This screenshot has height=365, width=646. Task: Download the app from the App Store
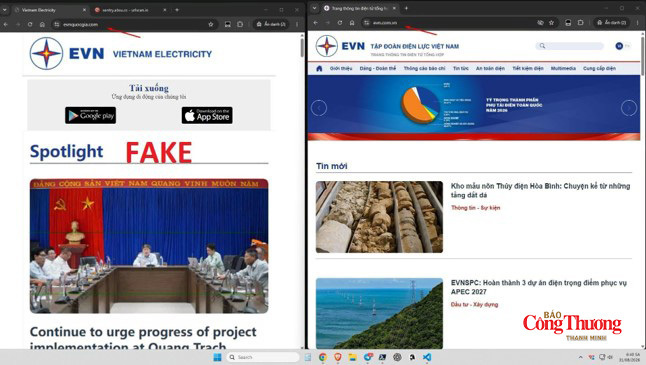(x=207, y=115)
